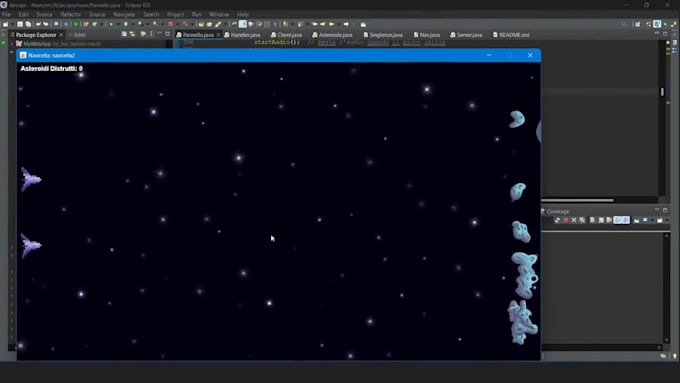Toggle show console on standard output
Image resolution: width=680 pixels, height=383 pixels.
618,220
